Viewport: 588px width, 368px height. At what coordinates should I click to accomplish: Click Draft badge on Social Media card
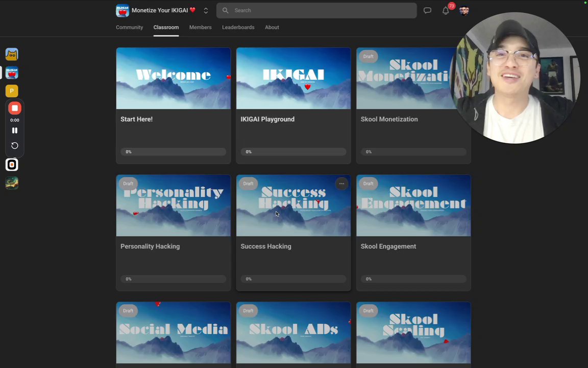point(128,311)
